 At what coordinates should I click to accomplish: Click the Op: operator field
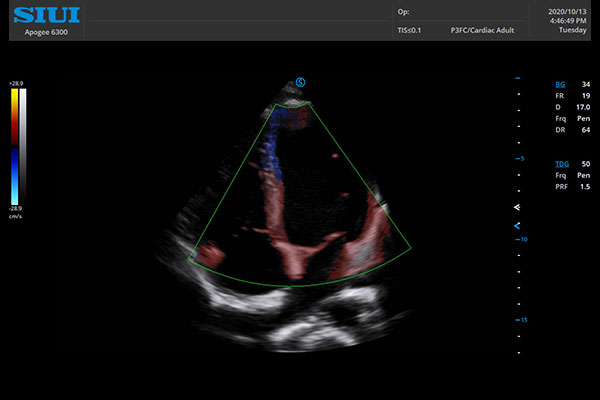(403, 12)
